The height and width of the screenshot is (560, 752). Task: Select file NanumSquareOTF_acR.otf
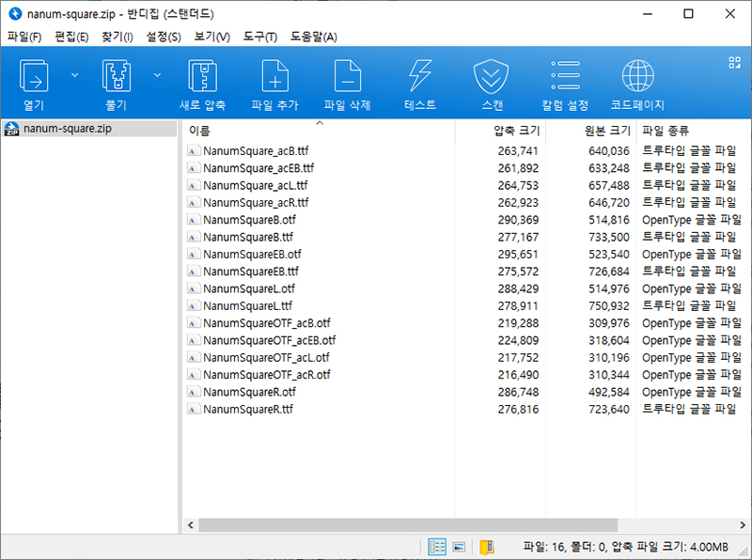point(267,375)
